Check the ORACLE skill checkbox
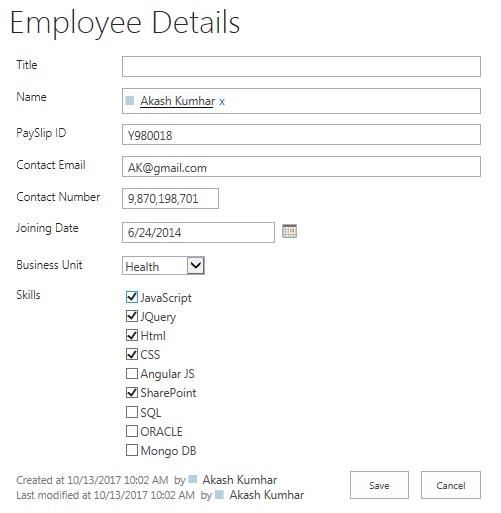 click(132, 431)
